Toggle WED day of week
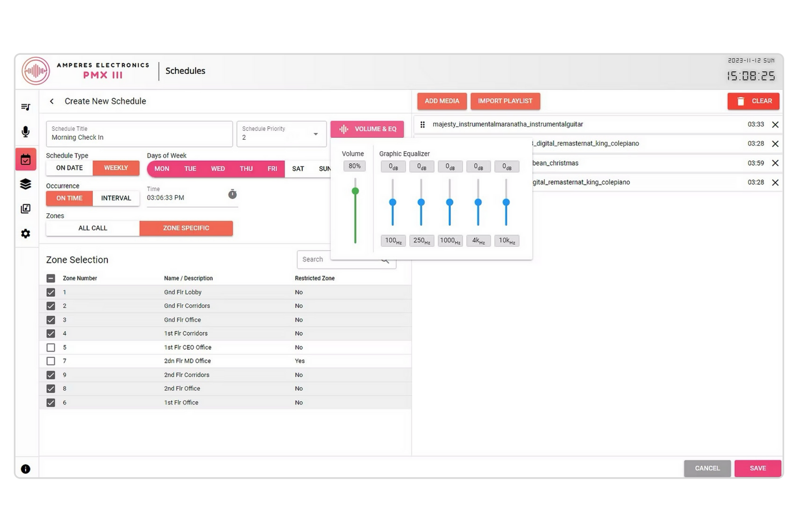The image size is (798, 532). [x=218, y=169]
